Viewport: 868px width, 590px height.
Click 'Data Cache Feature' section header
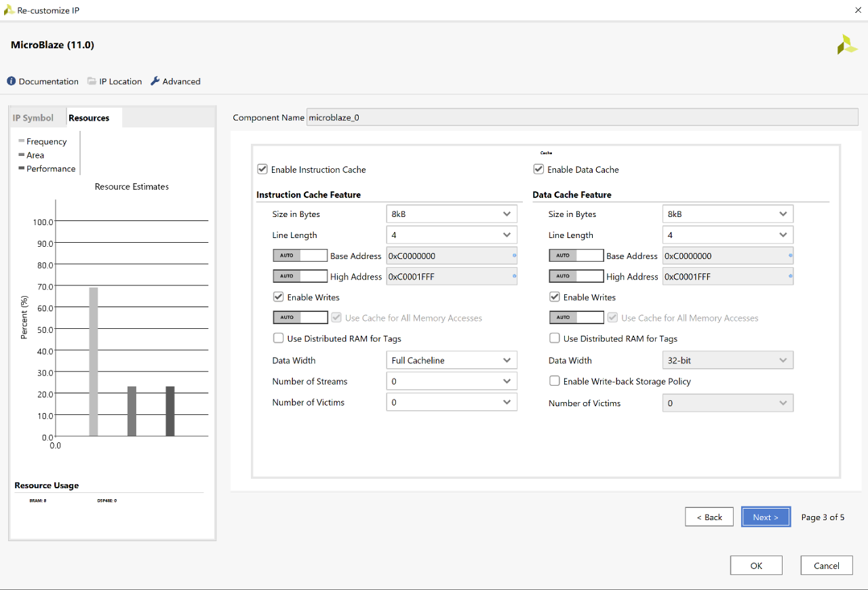pyautogui.click(x=572, y=195)
